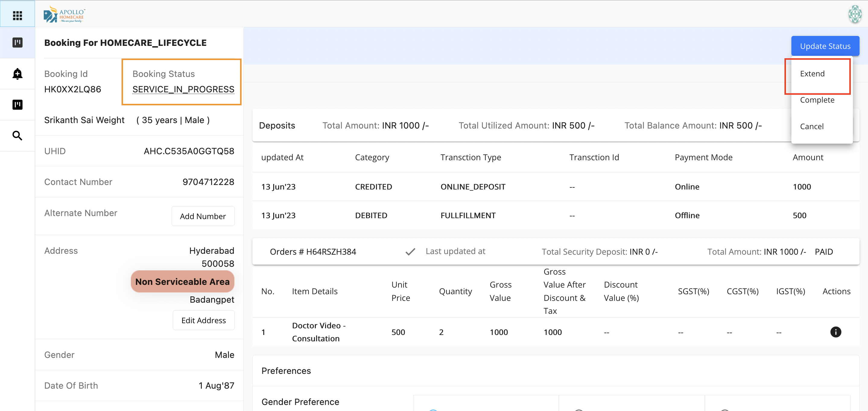
Task: Expand the Deposits section header
Action: click(x=277, y=126)
